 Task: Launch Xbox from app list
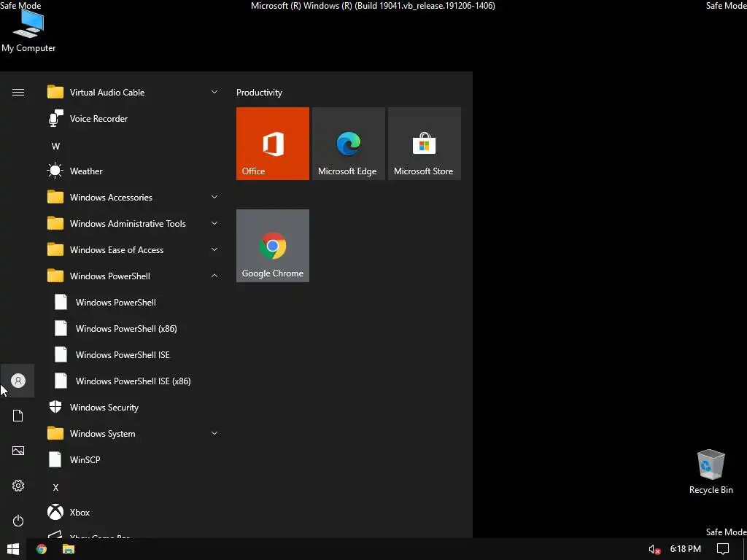pos(133,513)
